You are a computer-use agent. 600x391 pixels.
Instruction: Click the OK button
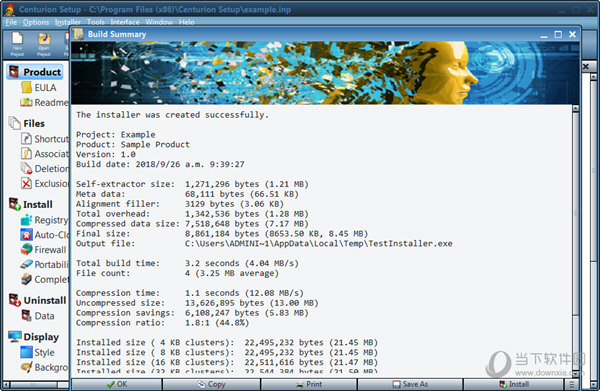[117, 384]
